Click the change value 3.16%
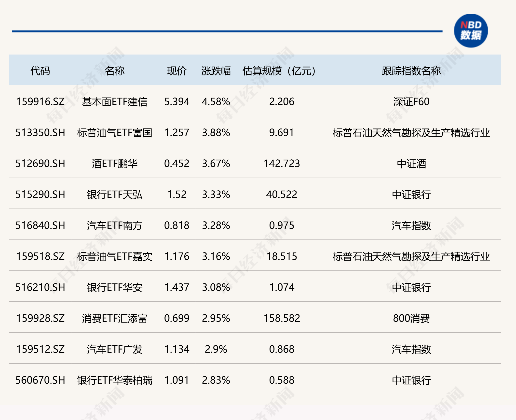Viewport: 516px width, 420px height. point(216,256)
